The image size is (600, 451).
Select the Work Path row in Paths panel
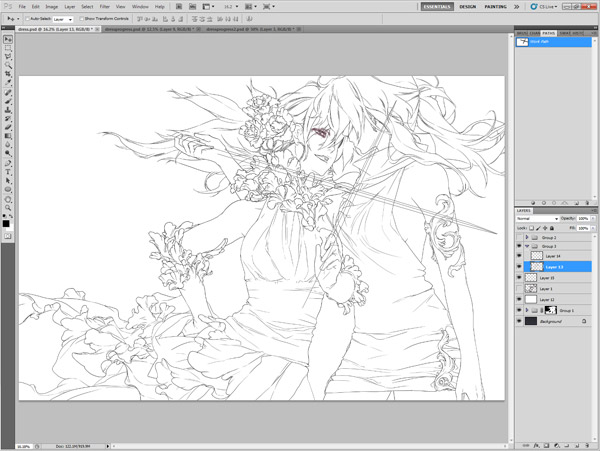click(553, 42)
